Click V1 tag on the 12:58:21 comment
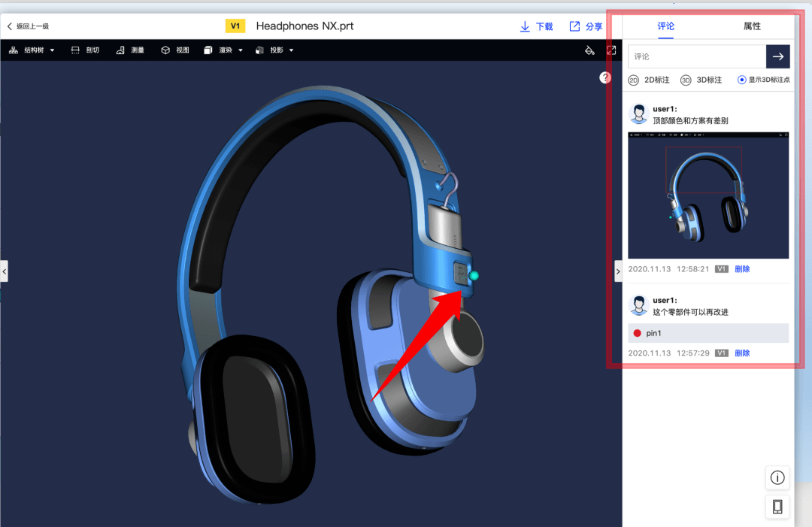Viewport: 812px width, 527px height. [x=721, y=269]
